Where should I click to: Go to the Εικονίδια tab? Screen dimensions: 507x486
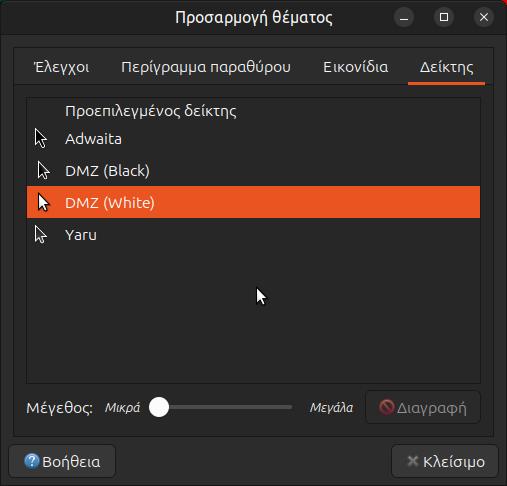tap(356, 67)
